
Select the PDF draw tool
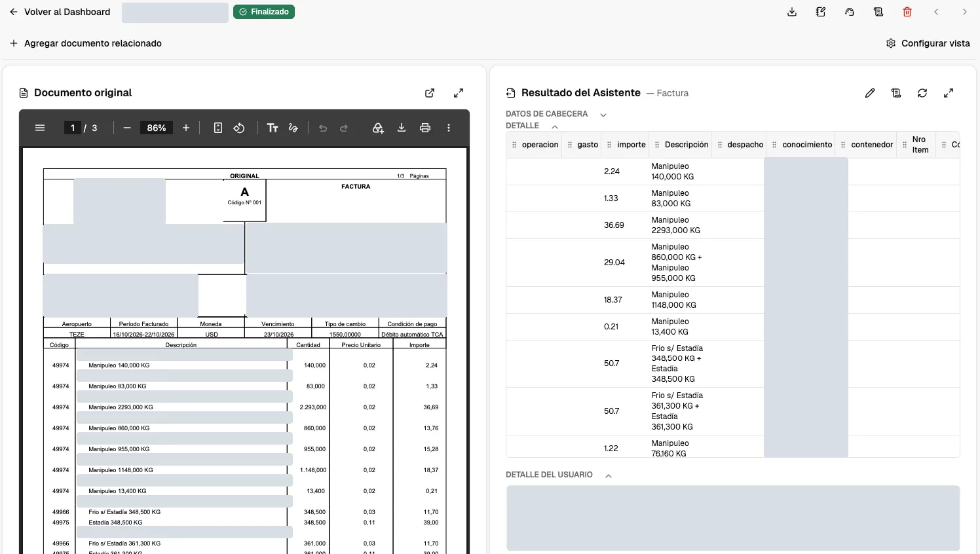(293, 128)
